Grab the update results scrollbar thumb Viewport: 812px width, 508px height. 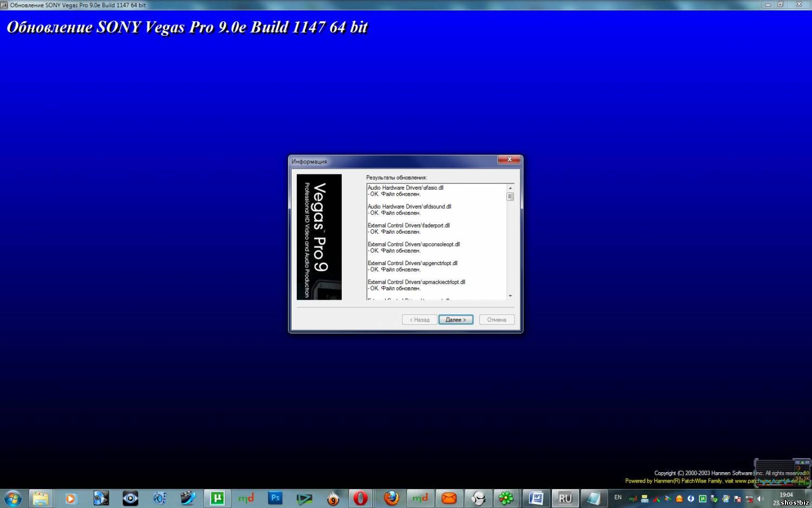[x=510, y=197]
